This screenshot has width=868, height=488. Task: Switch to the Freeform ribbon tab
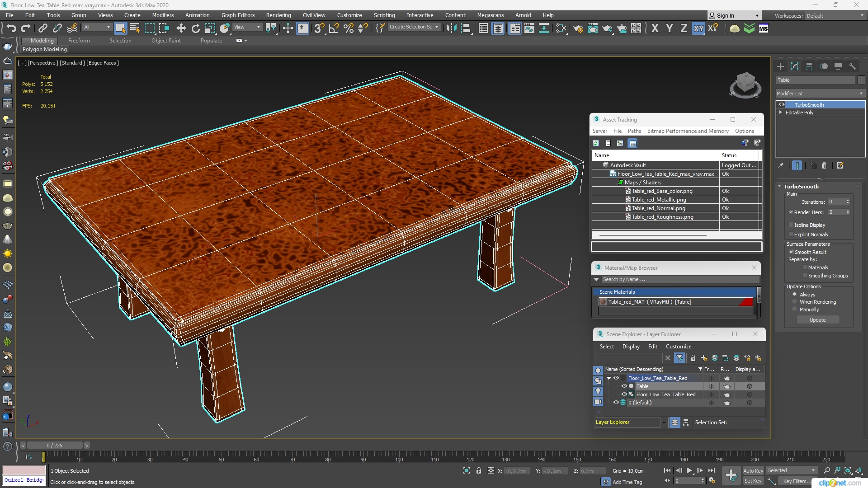(79, 41)
